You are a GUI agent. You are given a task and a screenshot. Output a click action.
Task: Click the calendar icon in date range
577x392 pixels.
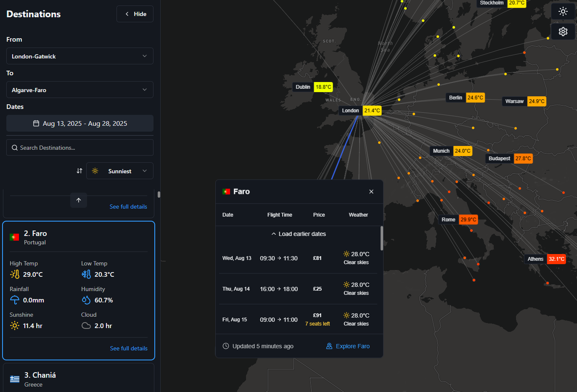[36, 124]
